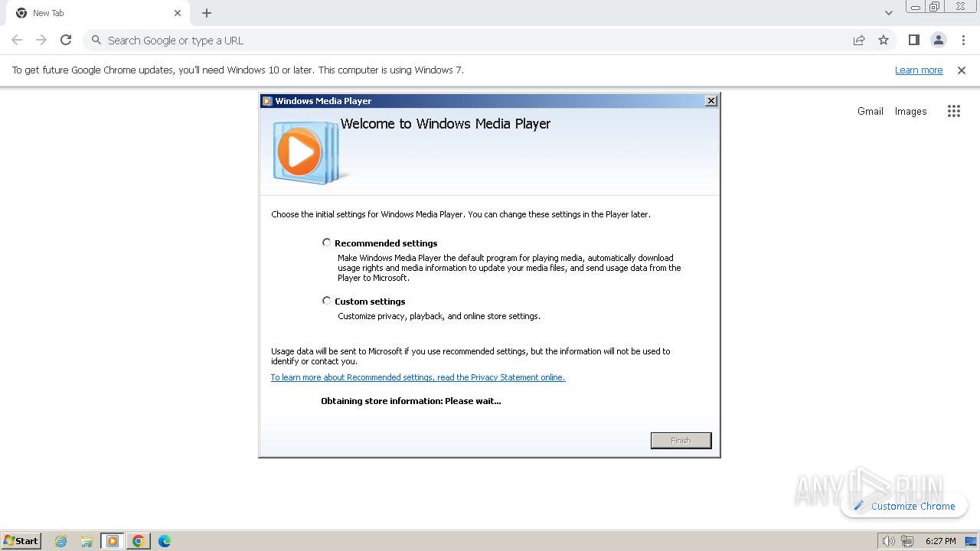Image resolution: width=980 pixels, height=551 pixels.
Task: Click the Obtaining store information status text
Action: 411,401
